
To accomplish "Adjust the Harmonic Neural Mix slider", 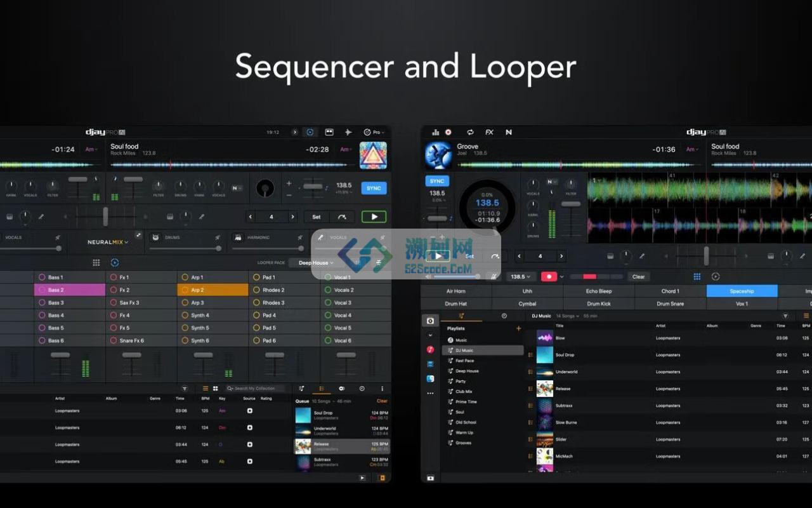I will pyautogui.click(x=267, y=248).
